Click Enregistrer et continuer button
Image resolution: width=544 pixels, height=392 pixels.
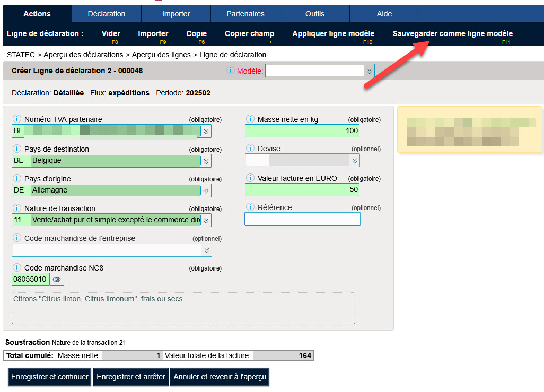pos(50,377)
